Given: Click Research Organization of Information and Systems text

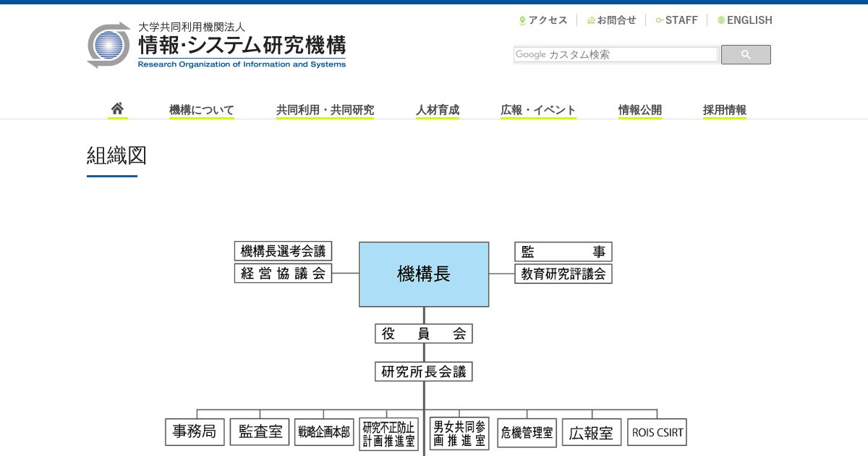Looking at the screenshot, I should coord(242,64).
